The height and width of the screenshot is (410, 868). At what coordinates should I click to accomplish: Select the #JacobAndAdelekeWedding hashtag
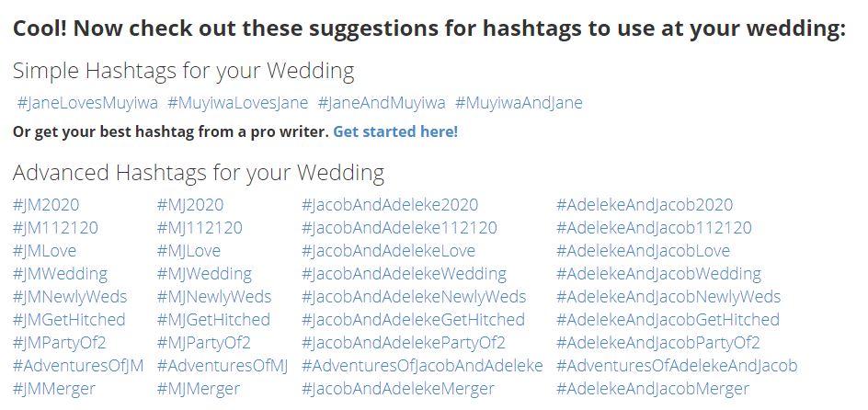pyautogui.click(x=404, y=274)
